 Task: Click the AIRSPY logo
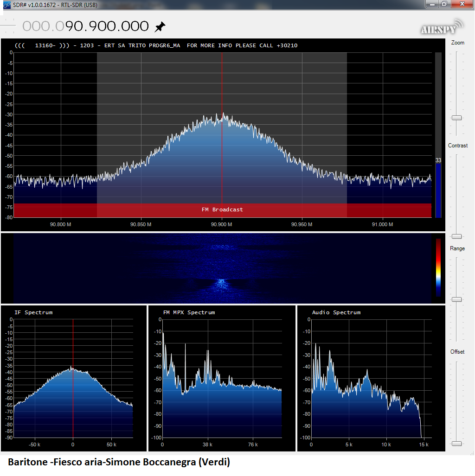442,27
